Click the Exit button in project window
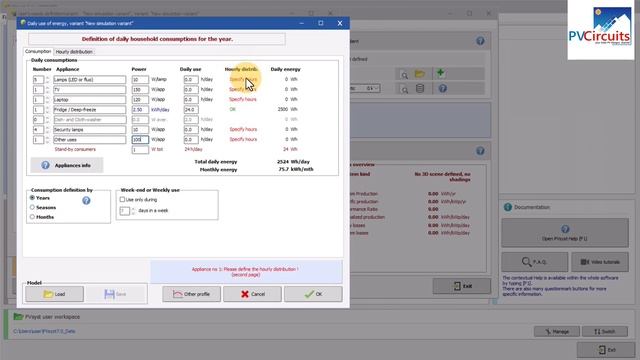 click(x=462, y=286)
